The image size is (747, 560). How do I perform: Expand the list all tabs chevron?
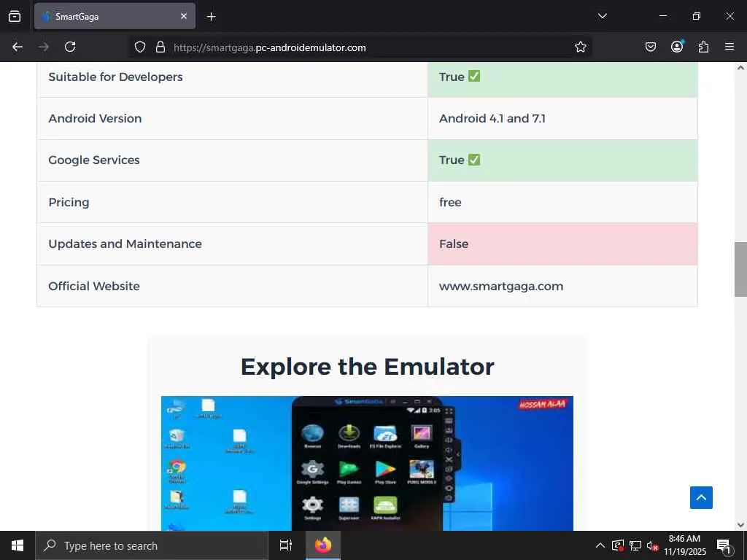[602, 16]
